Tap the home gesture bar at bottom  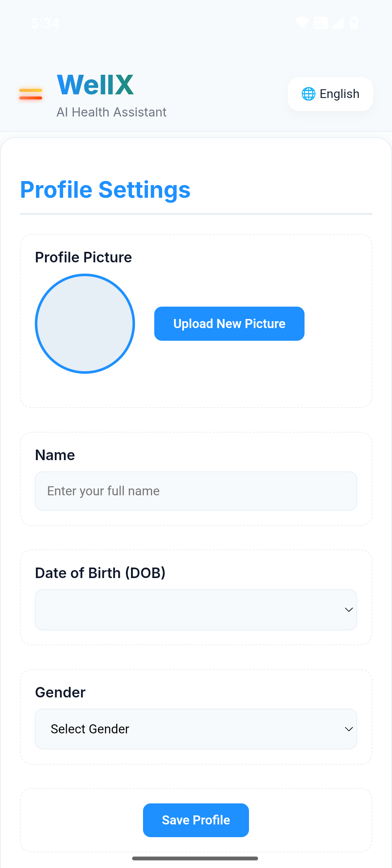(195, 859)
